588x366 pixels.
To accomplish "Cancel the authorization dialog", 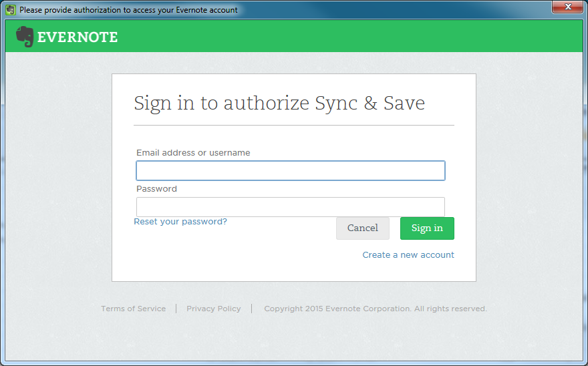I will 363,228.
